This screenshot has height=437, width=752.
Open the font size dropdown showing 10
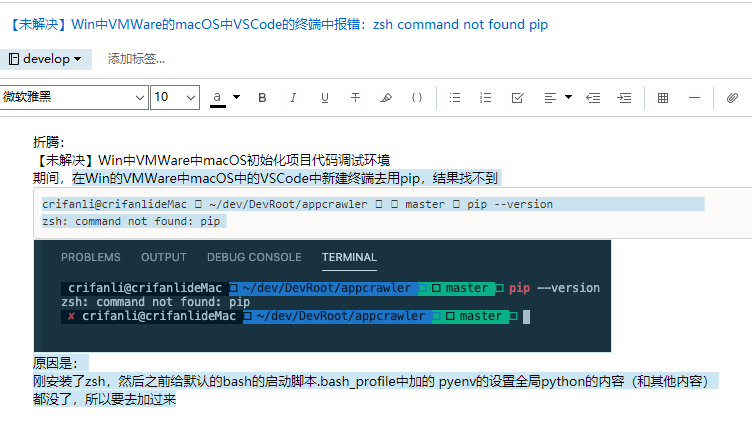pyautogui.click(x=175, y=97)
